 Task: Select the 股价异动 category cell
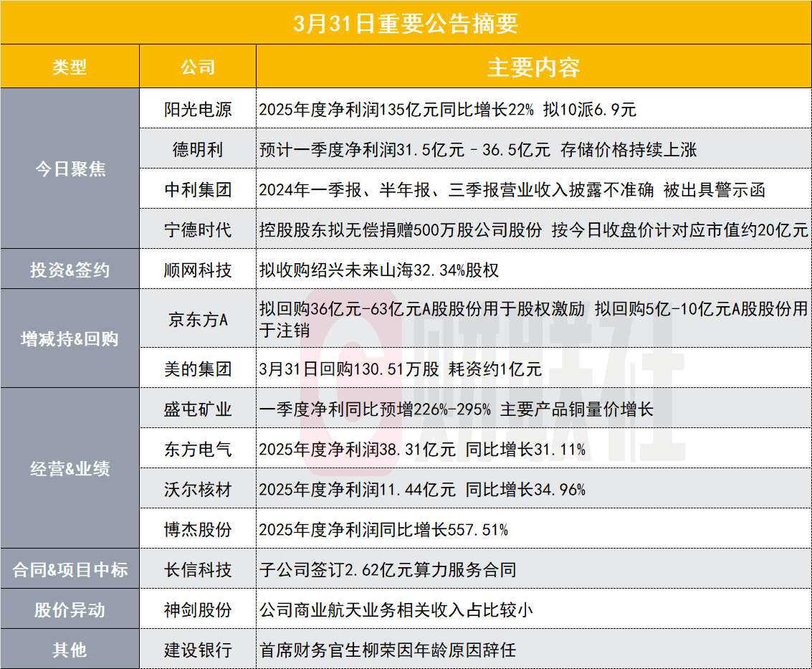70,610
